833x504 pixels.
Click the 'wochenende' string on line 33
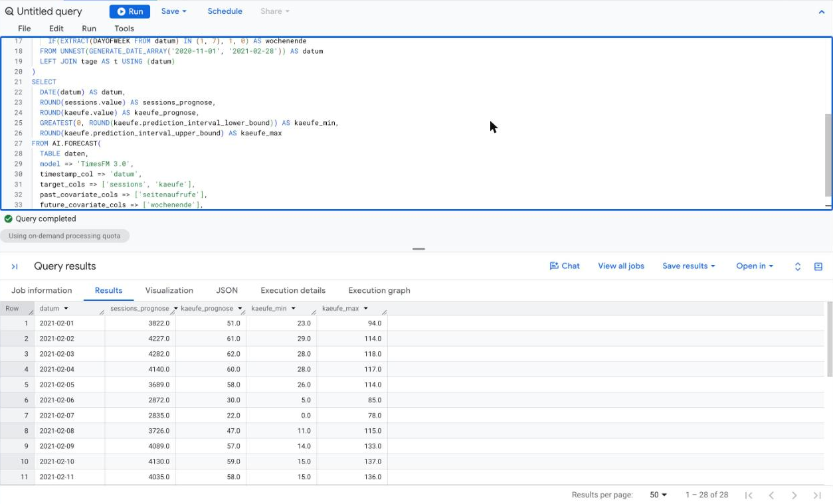[171, 205]
